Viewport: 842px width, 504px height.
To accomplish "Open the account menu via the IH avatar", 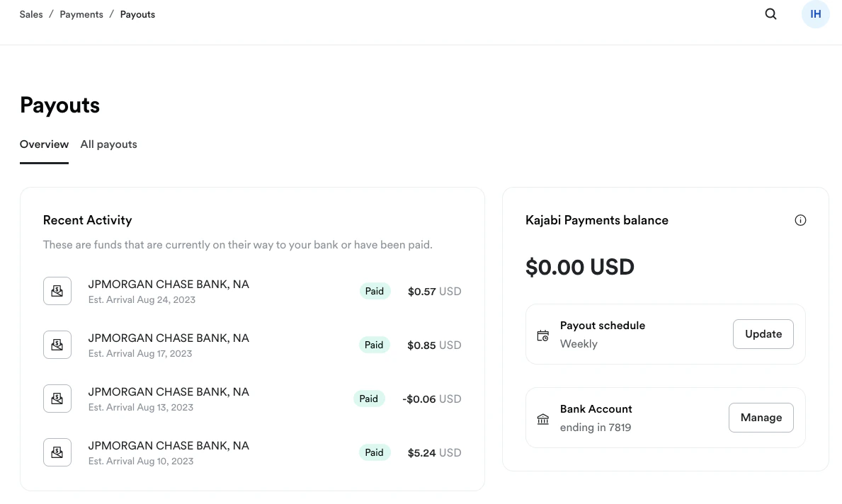I will 815,14.
